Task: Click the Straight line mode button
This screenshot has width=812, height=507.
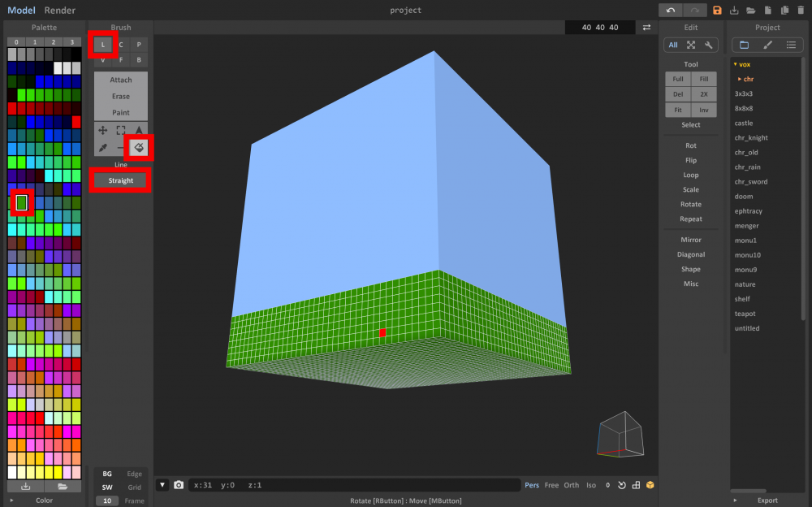Action: [x=119, y=180]
